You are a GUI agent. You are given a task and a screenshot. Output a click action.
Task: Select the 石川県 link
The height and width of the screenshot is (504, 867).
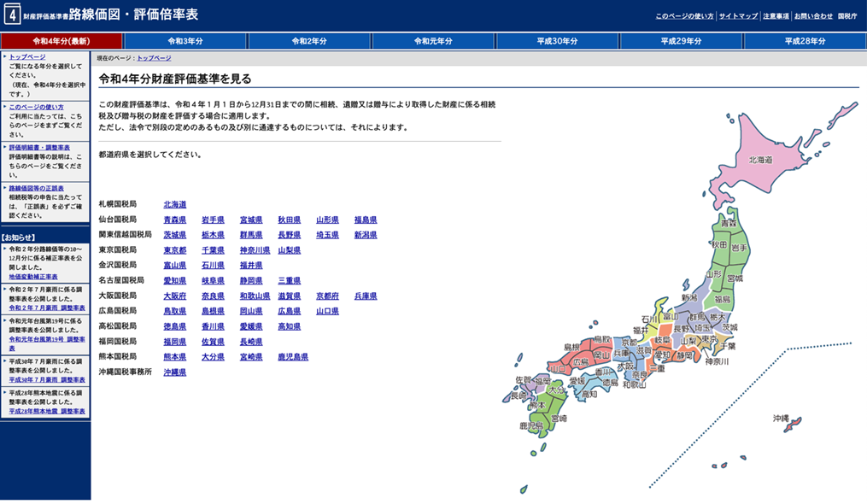coord(213,266)
